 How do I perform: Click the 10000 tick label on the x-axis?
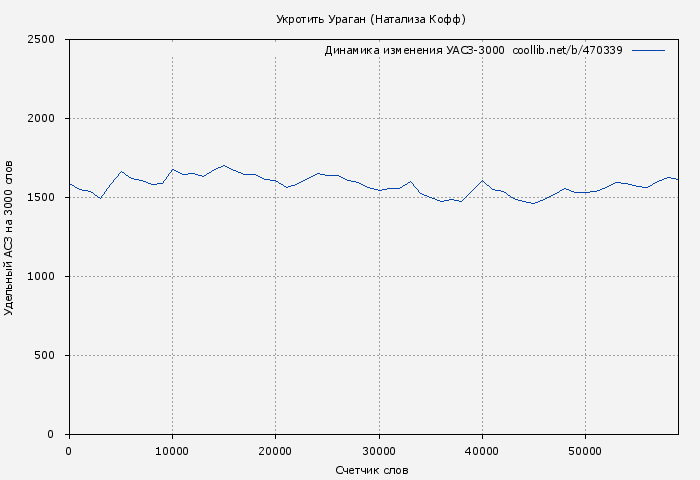(172, 451)
